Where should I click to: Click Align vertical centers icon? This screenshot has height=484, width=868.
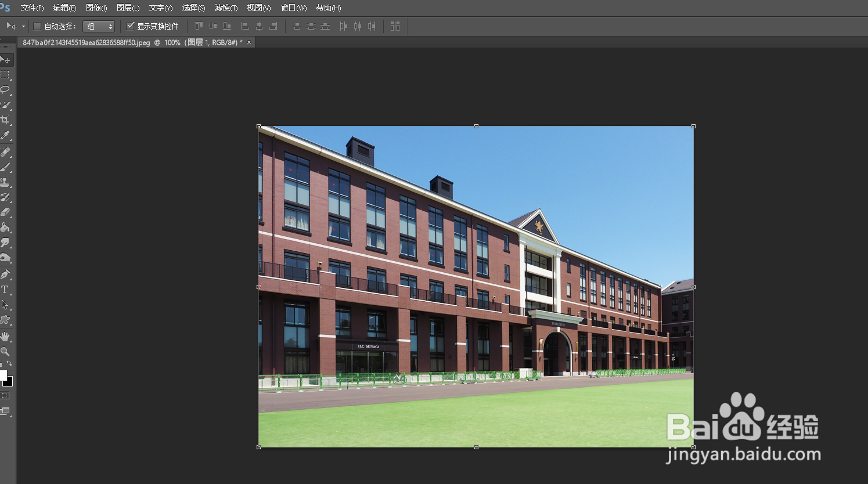(x=213, y=26)
